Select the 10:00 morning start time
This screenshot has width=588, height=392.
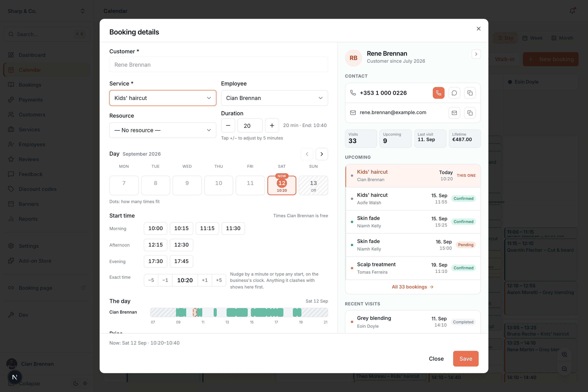155,228
